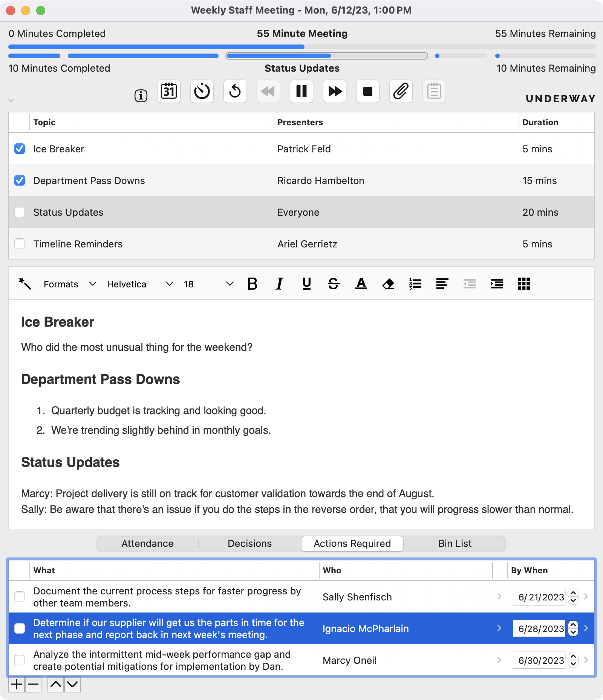Click the eraser clear formatting icon
The width and height of the screenshot is (603, 700).
(x=388, y=284)
